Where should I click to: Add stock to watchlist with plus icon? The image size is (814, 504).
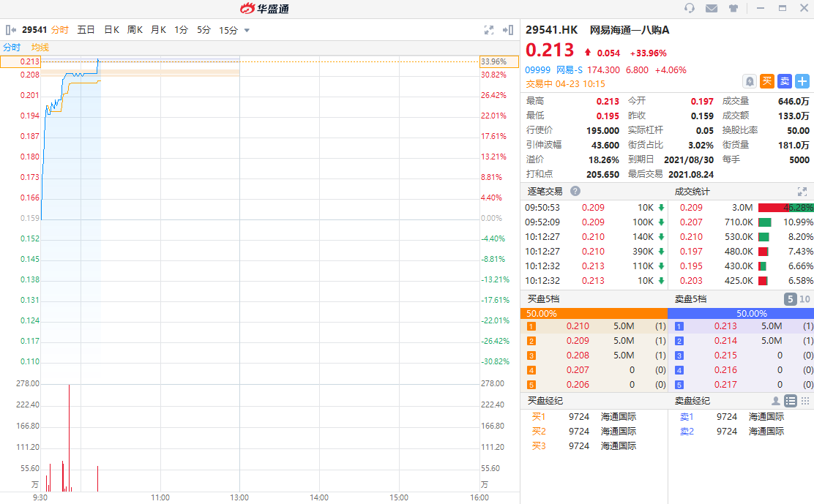point(802,81)
